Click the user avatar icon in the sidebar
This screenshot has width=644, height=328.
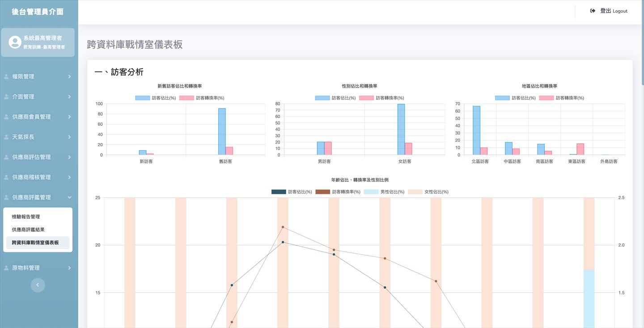[x=15, y=42]
